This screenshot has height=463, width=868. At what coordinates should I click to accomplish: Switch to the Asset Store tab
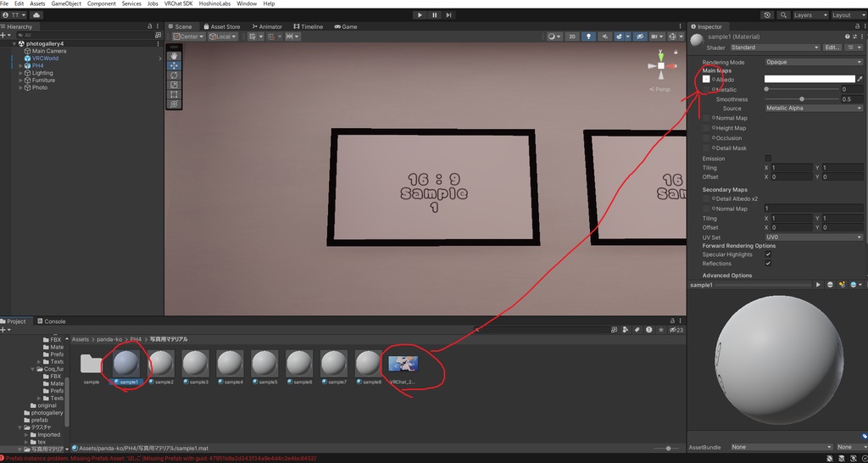[x=221, y=26]
